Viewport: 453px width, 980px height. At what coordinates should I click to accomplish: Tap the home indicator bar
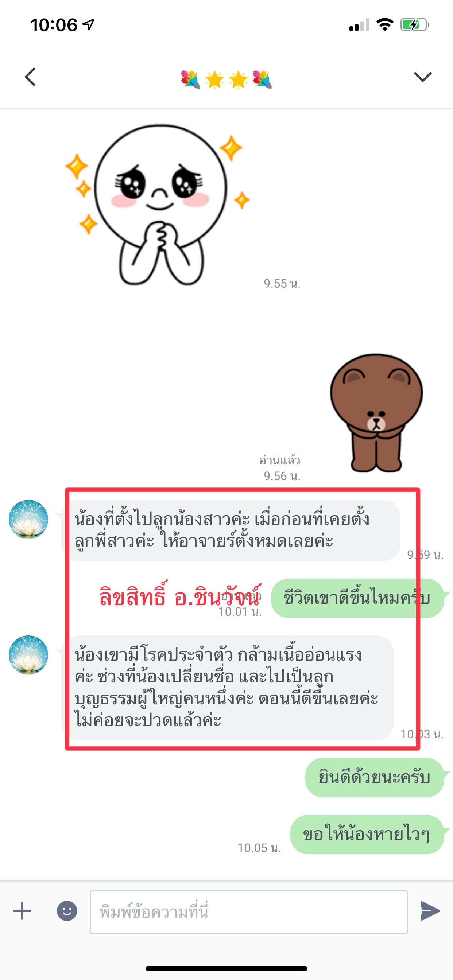(226, 968)
